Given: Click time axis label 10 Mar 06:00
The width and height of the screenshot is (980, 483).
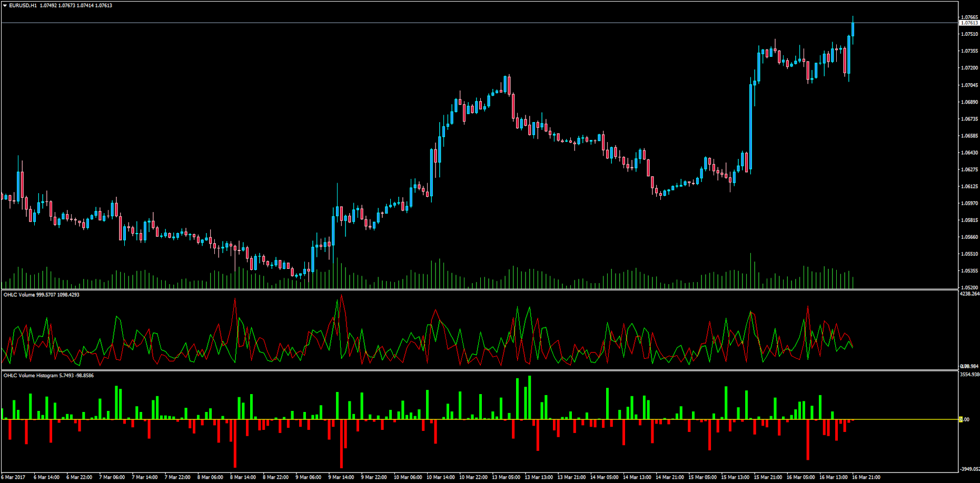Looking at the screenshot, I should click(408, 477).
